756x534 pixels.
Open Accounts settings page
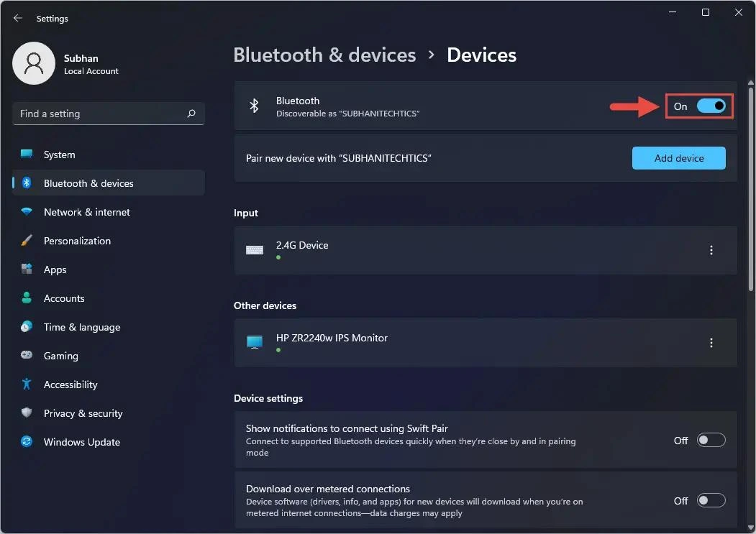click(x=109, y=298)
